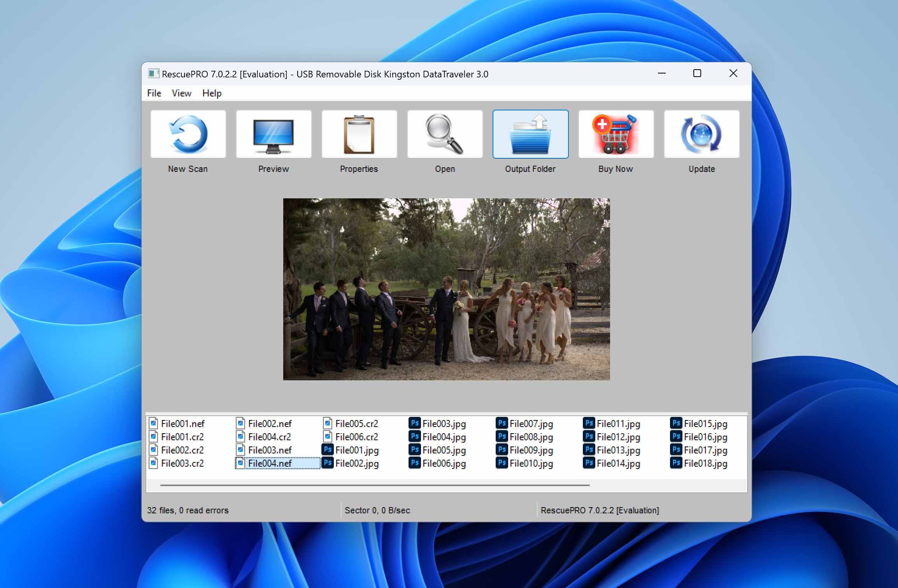Click status bar 'RescuePRO 7.0.2.2 [Evaluation]' text

tap(600, 510)
